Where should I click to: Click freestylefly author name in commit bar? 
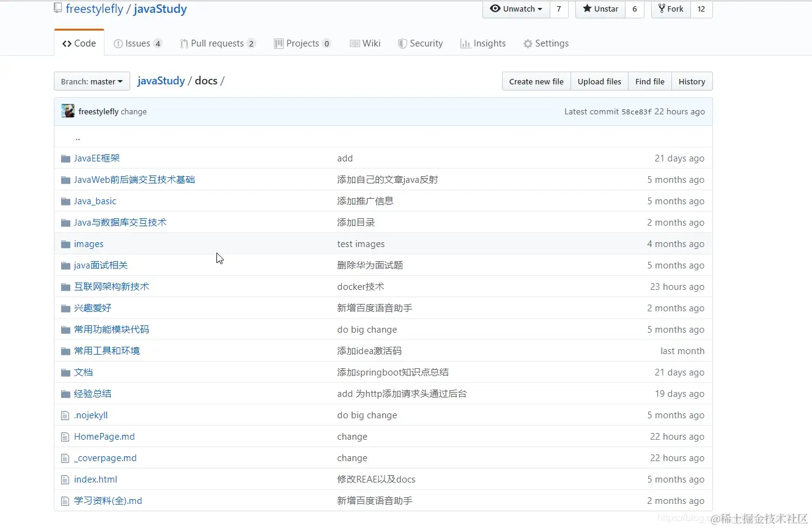98,112
